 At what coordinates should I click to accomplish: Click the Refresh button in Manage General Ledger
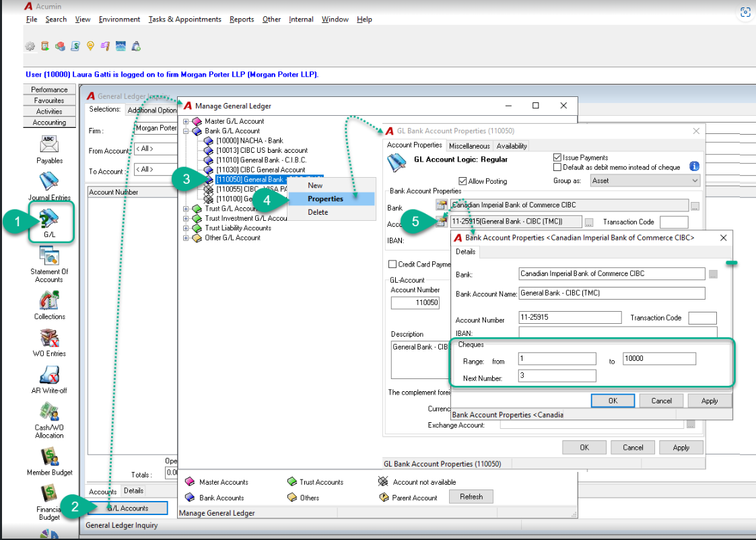pyautogui.click(x=471, y=497)
